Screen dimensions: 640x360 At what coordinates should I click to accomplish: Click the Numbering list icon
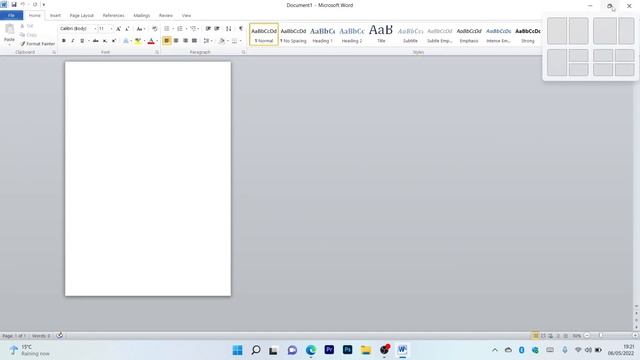click(x=180, y=29)
